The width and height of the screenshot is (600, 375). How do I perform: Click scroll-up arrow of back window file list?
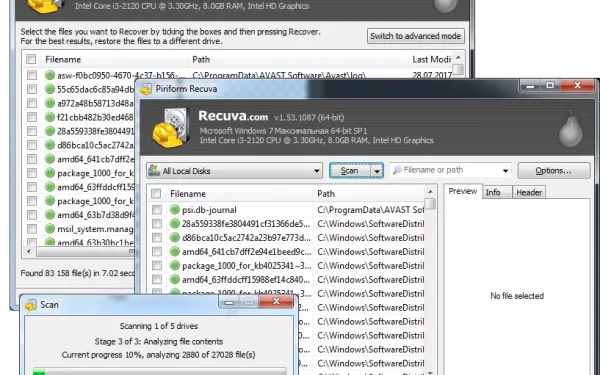[x=458, y=58]
